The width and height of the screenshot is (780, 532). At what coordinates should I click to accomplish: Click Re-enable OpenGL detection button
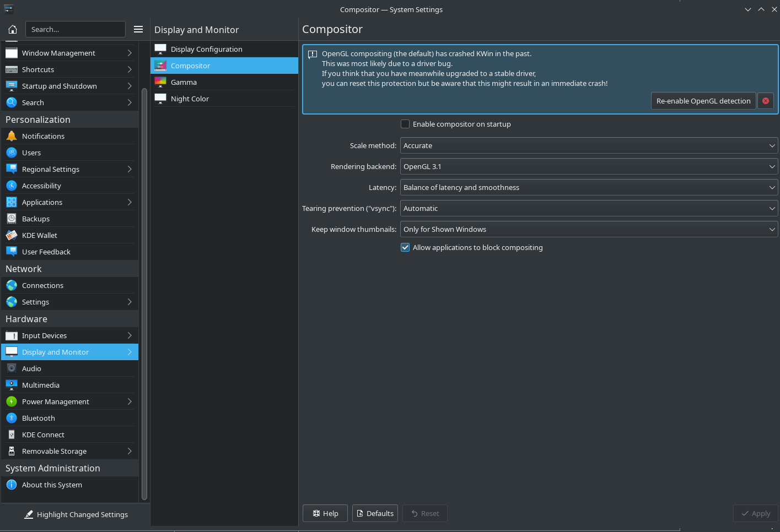coord(703,101)
